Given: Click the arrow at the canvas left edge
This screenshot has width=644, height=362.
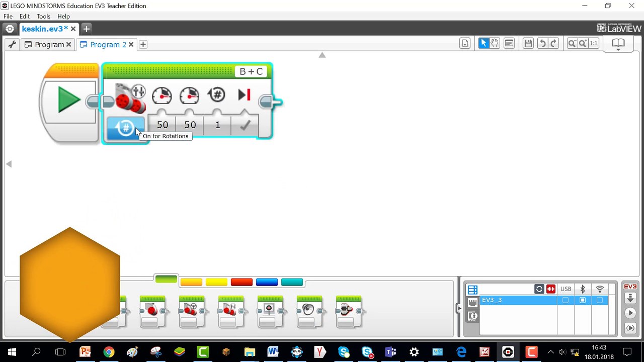Looking at the screenshot, I should click(x=9, y=164).
